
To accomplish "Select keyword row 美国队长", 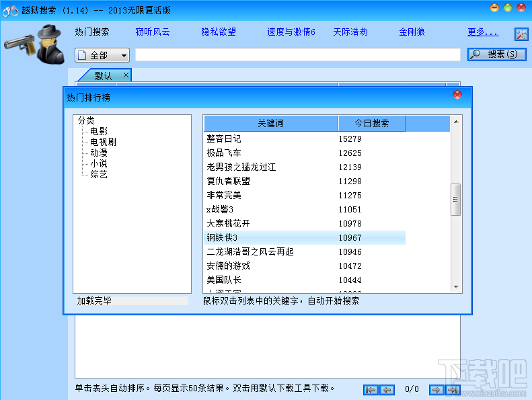I will pyautogui.click(x=305, y=280).
